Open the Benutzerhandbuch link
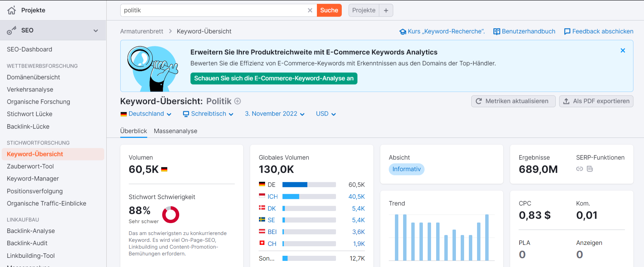644x267 pixels. click(x=524, y=31)
